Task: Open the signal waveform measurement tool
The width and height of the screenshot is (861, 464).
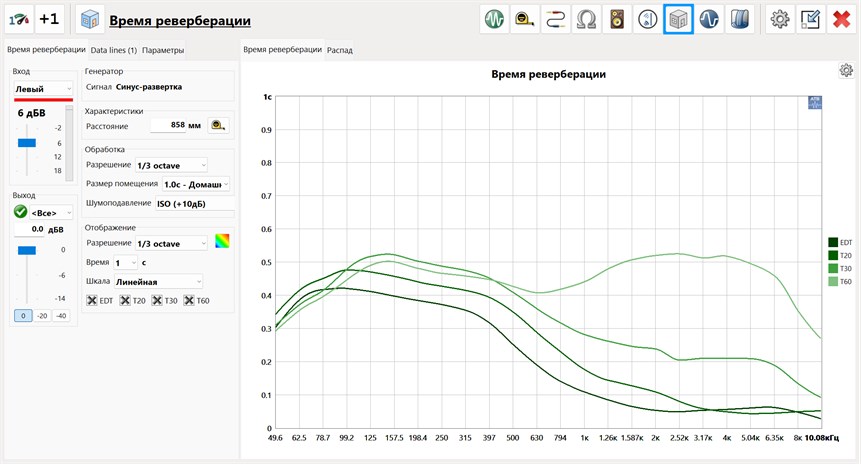Action: (x=494, y=19)
